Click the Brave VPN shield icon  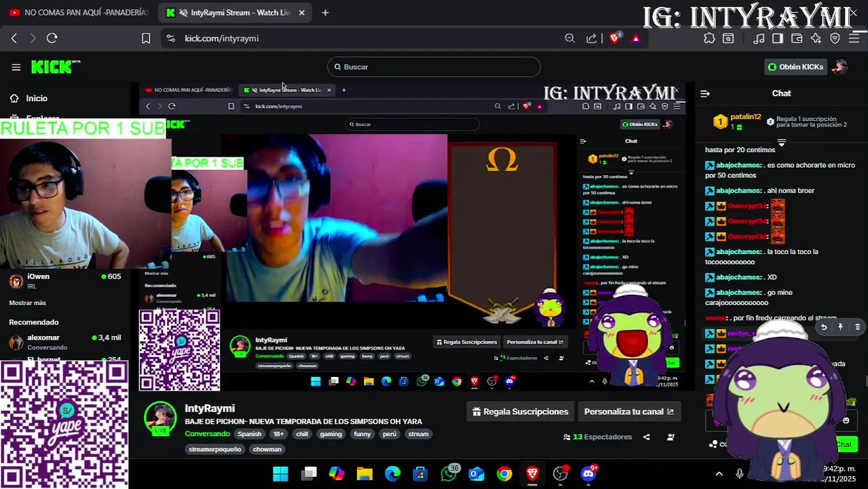[835, 38]
